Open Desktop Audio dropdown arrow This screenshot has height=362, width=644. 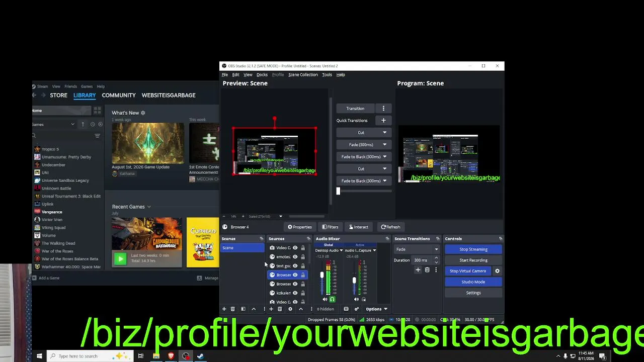tap(341, 250)
